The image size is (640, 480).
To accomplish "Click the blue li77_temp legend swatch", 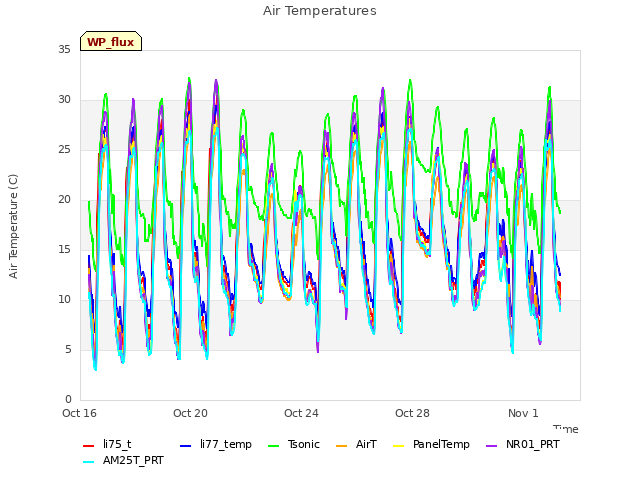I will pos(186,446).
